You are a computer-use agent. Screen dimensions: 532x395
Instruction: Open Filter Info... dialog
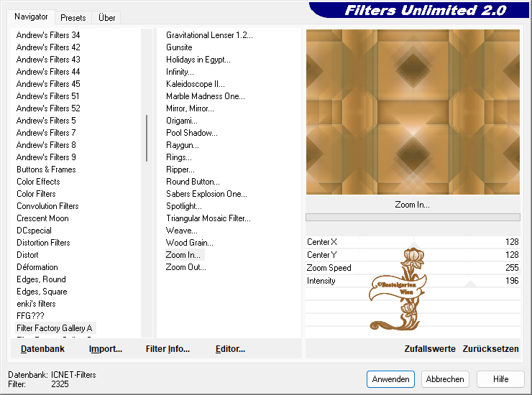tap(168, 349)
